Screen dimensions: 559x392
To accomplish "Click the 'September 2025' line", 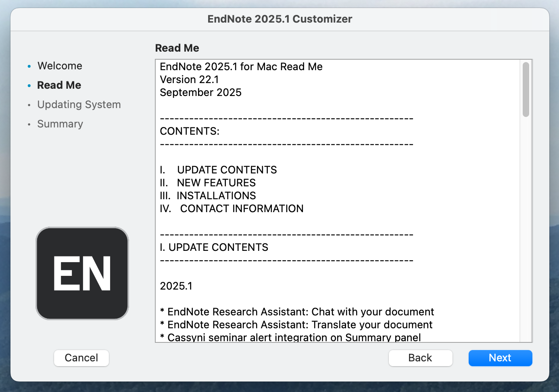I will 200,92.
